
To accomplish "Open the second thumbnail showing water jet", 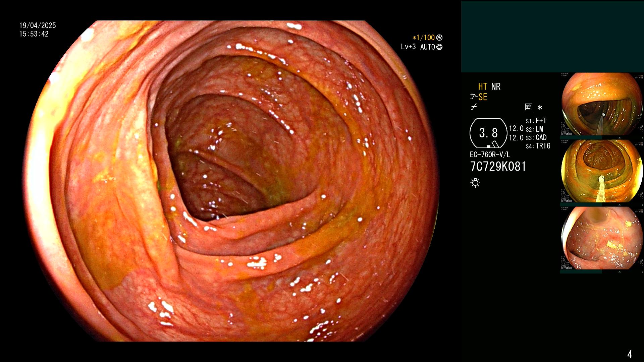I will tap(602, 171).
